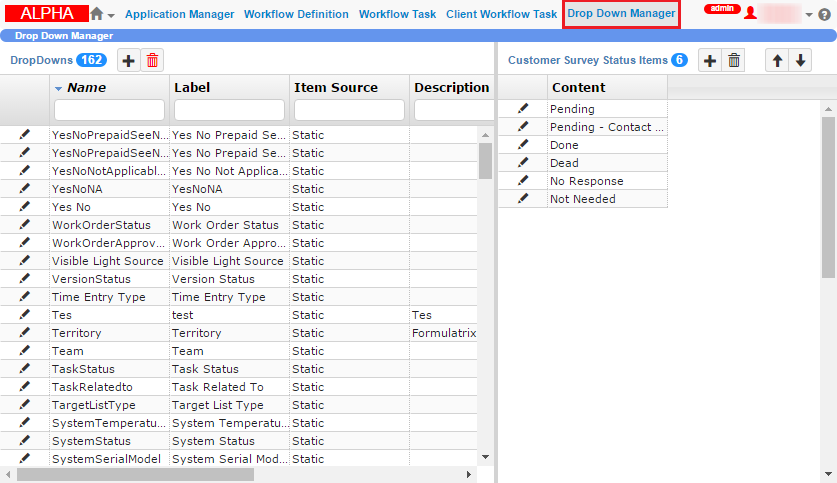The width and height of the screenshot is (837, 483).
Task: Open the help question mark icon
Action: pyautogui.click(x=825, y=15)
